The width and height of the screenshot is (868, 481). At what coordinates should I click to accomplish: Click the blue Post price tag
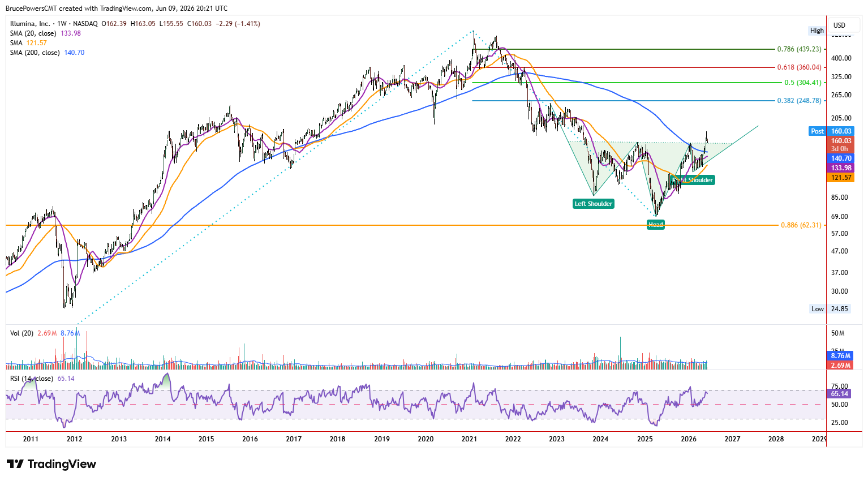pyautogui.click(x=818, y=131)
